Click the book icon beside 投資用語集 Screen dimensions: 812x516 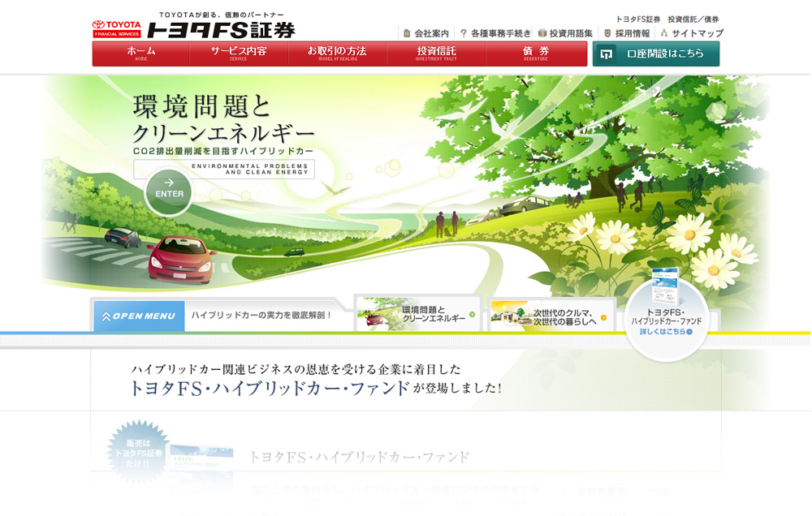[x=542, y=33]
